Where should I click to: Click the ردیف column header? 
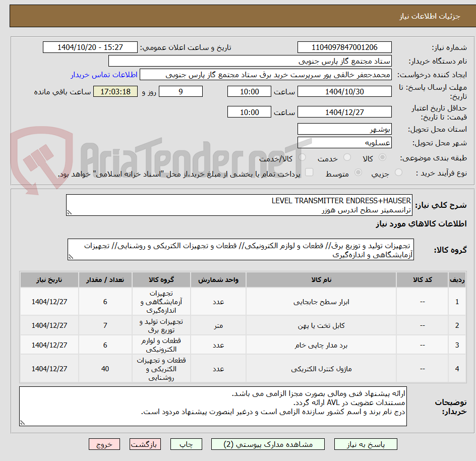tap(457, 280)
